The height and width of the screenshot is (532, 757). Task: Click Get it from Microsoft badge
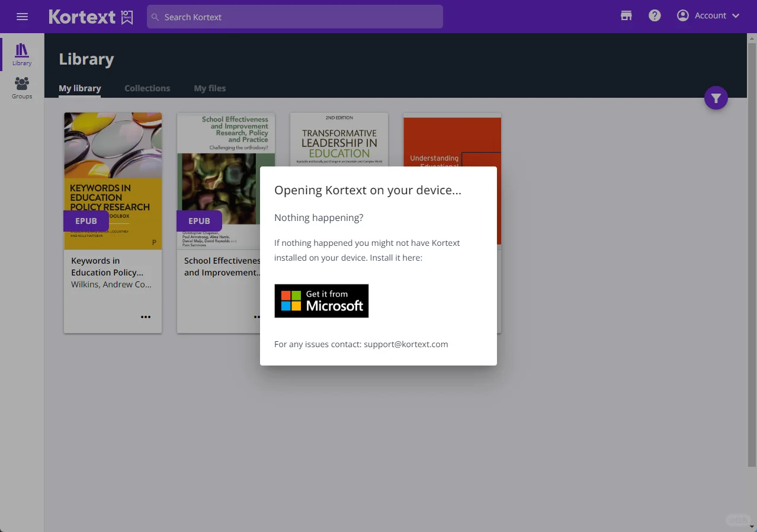point(322,301)
